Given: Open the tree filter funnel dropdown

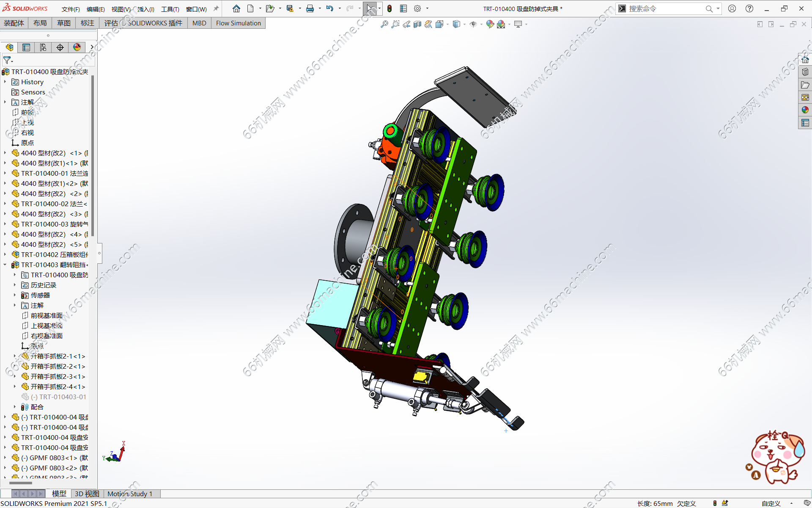Looking at the screenshot, I should 8,60.
